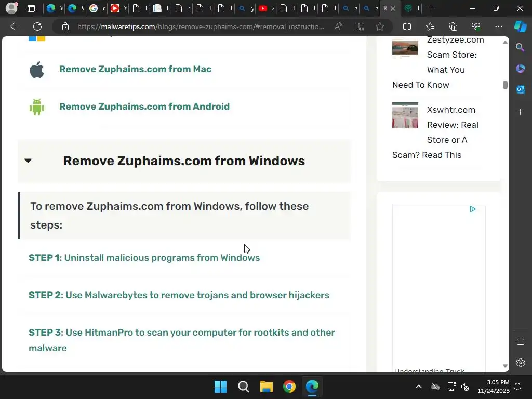Click the page scrollbar thumb
The height and width of the screenshot is (399, 532).
pos(505,85)
